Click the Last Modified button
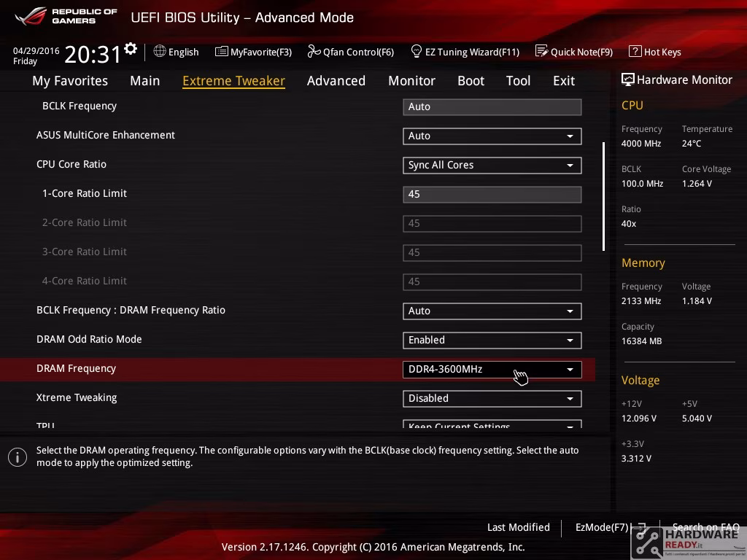 coord(519,527)
